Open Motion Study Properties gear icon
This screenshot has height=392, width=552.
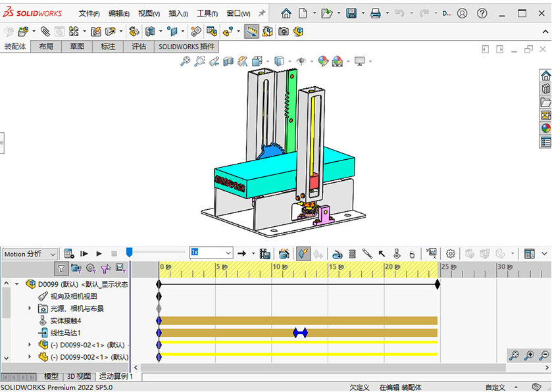click(451, 253)
